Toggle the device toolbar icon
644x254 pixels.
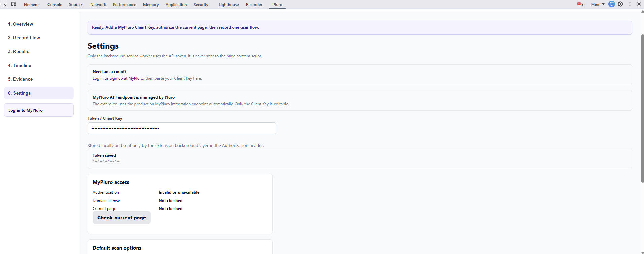click(x=14, y=4)
